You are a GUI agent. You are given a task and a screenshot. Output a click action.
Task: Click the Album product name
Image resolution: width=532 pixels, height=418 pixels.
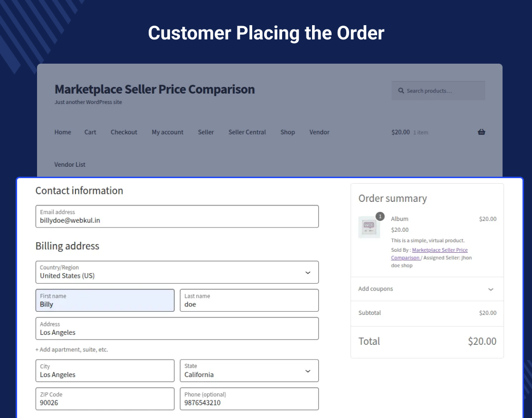point(399,219)
